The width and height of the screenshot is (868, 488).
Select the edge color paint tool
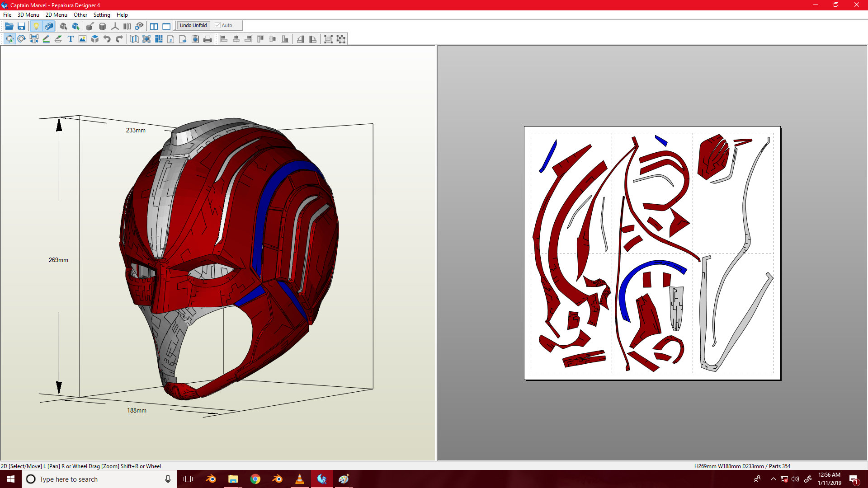coord(58,39)
